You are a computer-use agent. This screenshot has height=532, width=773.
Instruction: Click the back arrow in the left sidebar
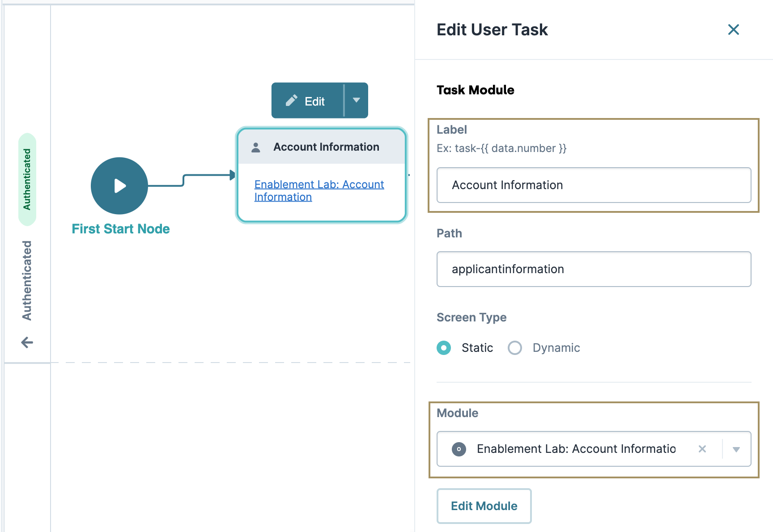point(27,342)
